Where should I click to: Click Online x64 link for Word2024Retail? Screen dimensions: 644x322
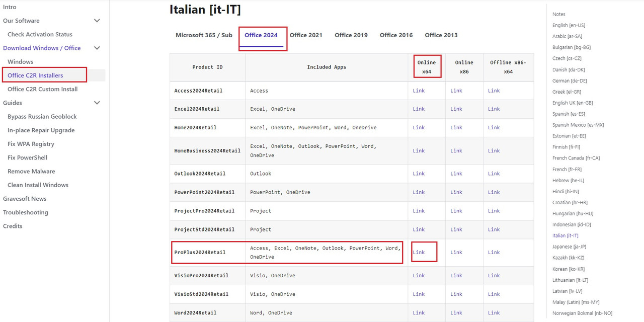click(419, 313)
